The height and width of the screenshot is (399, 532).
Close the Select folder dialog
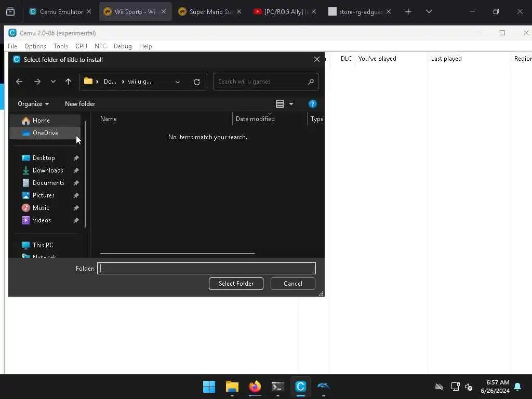[x=317, y=59]
